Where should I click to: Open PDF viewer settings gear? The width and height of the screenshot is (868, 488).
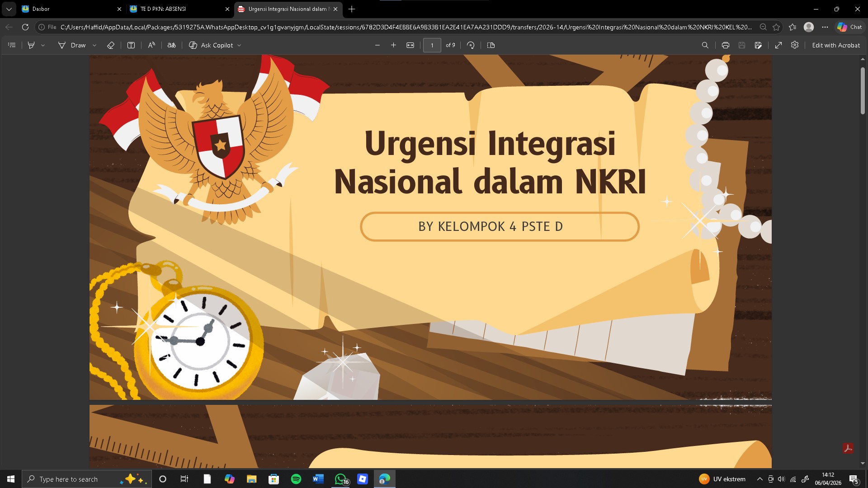795,45
